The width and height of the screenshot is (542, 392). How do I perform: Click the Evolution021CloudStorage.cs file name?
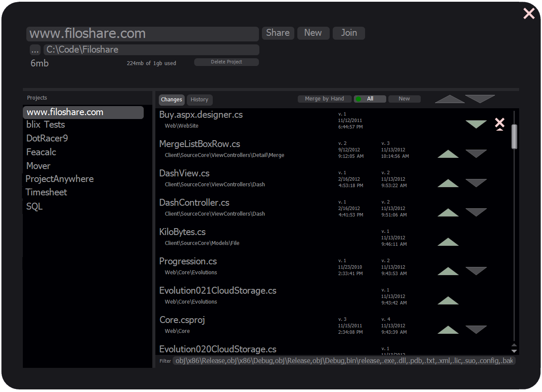(x=218, y=291)
